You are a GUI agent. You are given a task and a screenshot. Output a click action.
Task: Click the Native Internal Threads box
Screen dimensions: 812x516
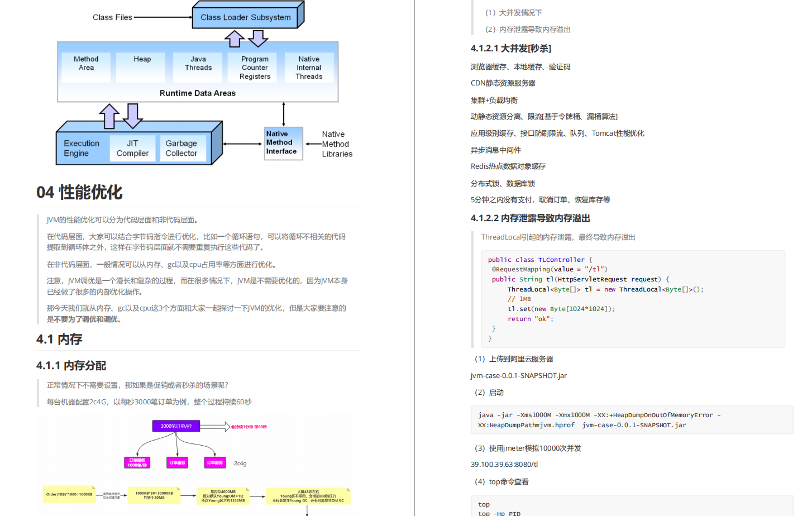[309, 68]
